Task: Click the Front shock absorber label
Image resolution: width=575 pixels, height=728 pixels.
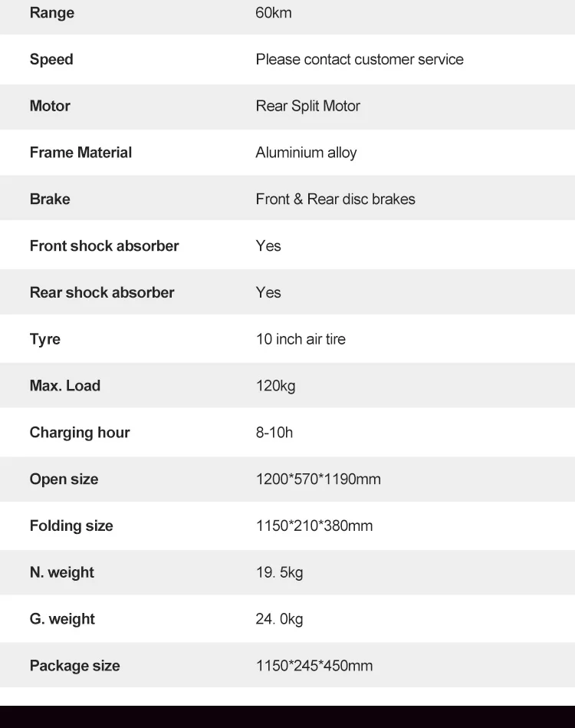Action: tap(104, 245)
